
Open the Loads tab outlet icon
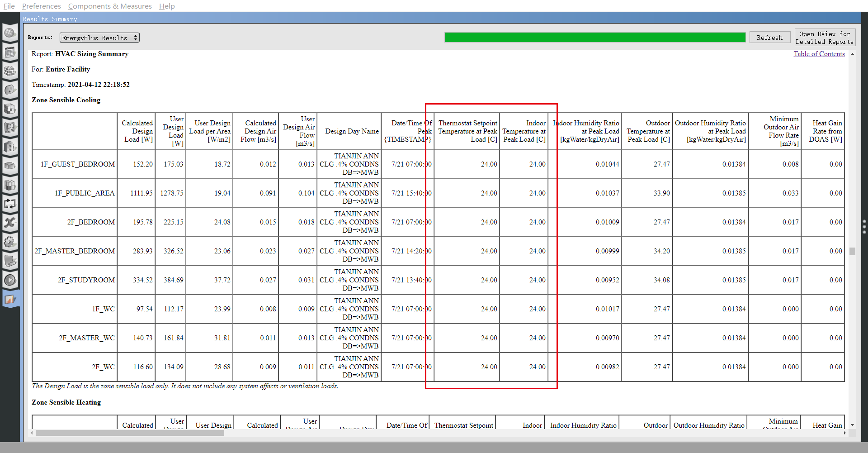click(x=10, y=90)
